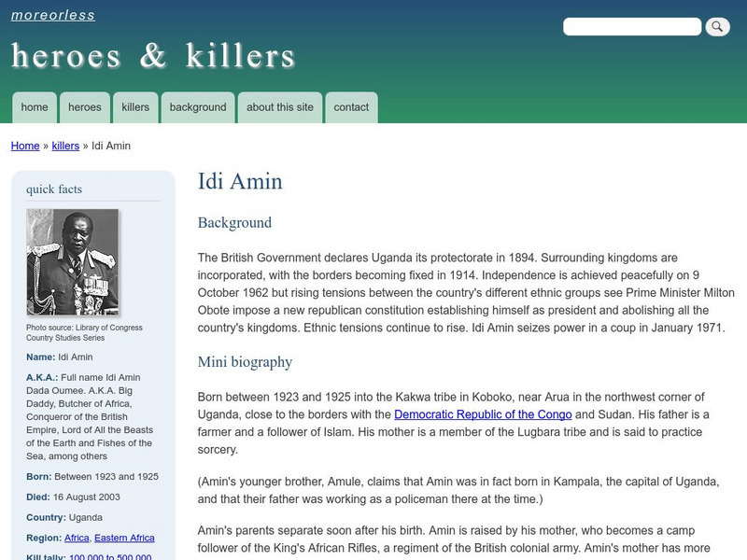Viewport: 747px width, 560px height.
Task: Follow the killers breadcrumb link
Action: point(63,146)
